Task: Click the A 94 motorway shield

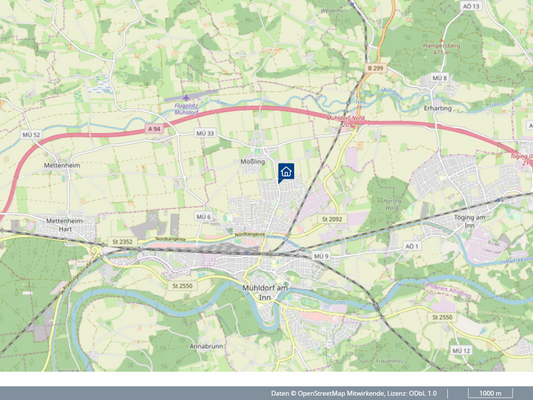Action: (154, 129)
